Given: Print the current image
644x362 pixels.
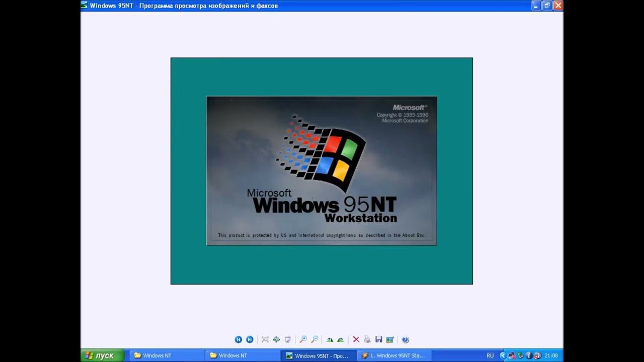Looking at the screenshot, I should pyautogui.click(x=367, y=340).
